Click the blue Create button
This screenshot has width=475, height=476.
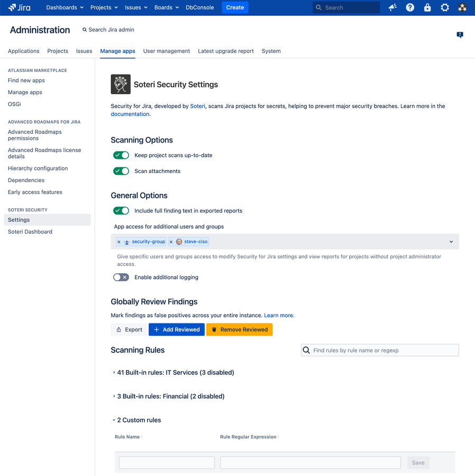[x=235, y=7]
